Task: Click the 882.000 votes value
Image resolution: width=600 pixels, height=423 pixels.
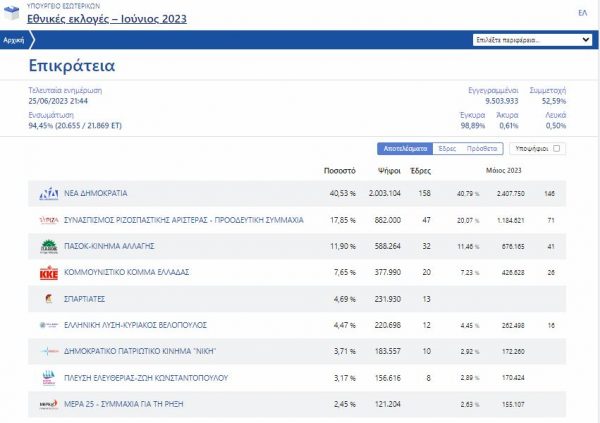Action: tap(388, 220)
